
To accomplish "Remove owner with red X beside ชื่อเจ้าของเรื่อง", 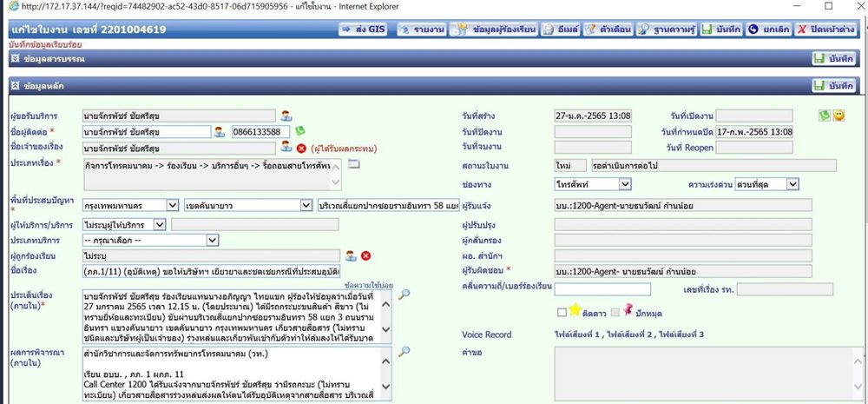I will (301, 148).
